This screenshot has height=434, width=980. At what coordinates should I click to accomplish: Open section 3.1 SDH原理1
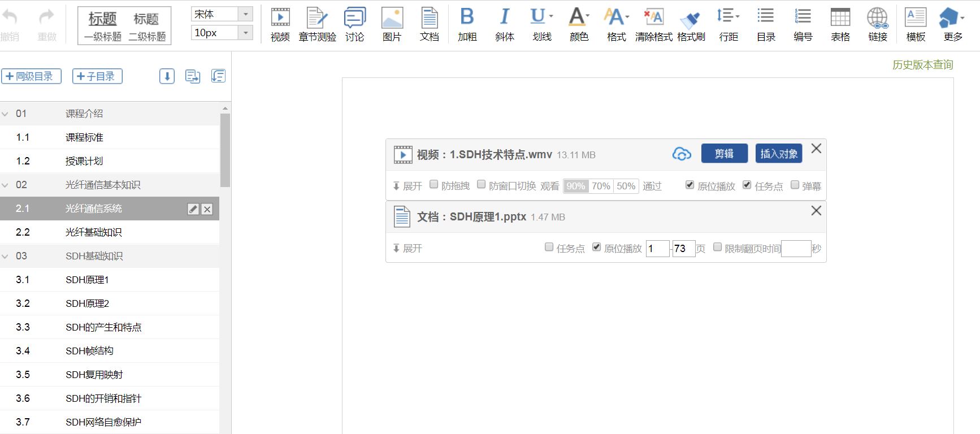point(110,280)
